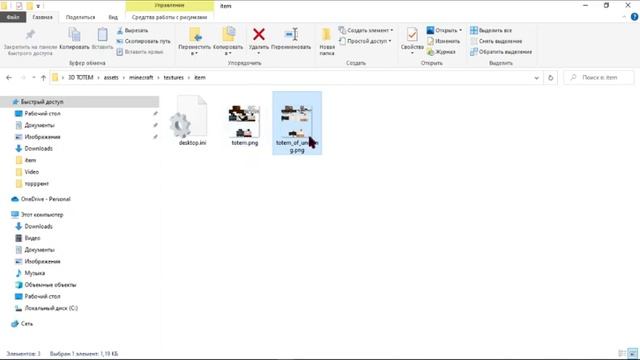The image size is (640, 360).
Task: Click 3D TOTEM in the address path
Action: (x=81, y=78)
